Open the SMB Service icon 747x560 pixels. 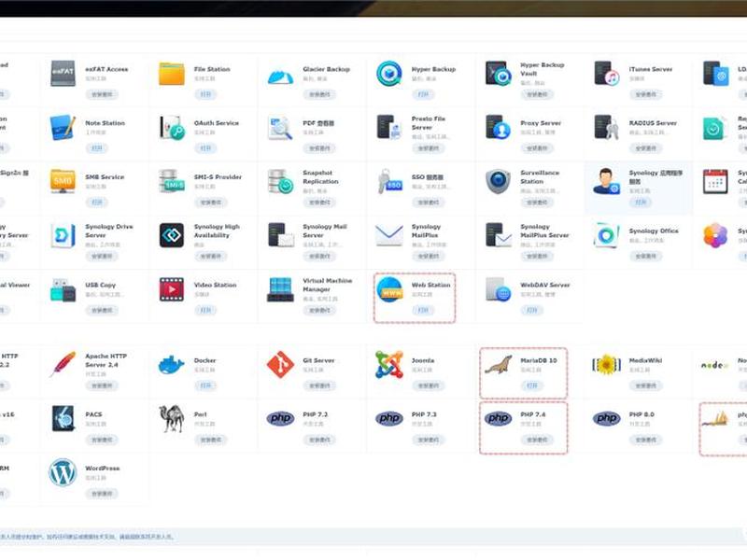pos(63,181)
